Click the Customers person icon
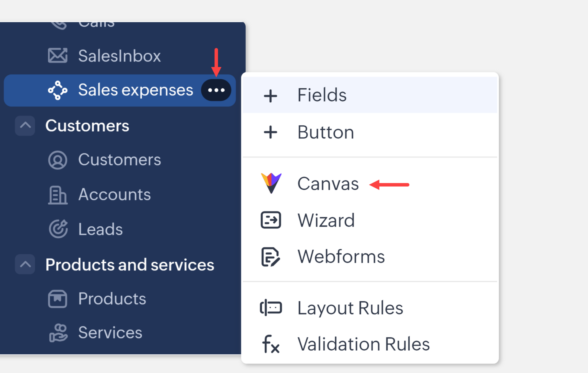 click(x=58, y=160)
